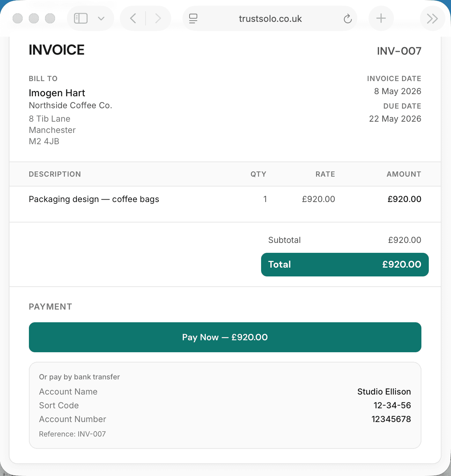451x476 pixels.
Task: Open the sidebar options chevron dropdown
Action: 101,18
